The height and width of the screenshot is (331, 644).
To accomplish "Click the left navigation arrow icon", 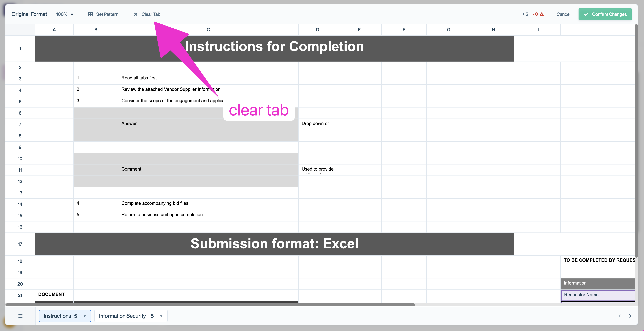I will click(620, 316).
